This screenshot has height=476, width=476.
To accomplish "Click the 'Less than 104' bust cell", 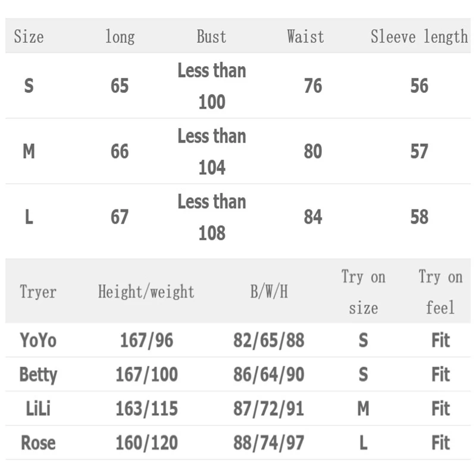I will coord(211,152).
